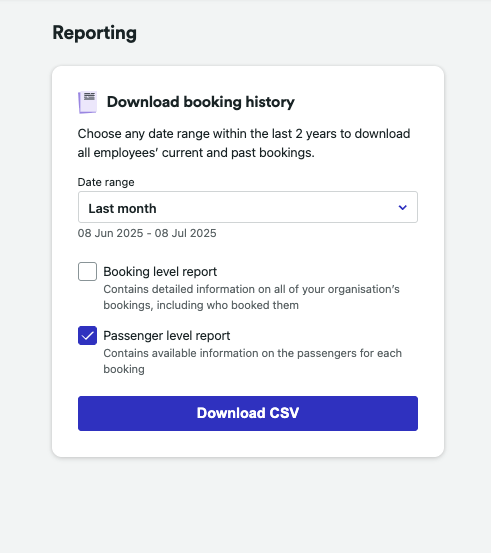Click the 'passengers for each booking' description
This screenshot has height=553, width=491.
click(253, 361)
